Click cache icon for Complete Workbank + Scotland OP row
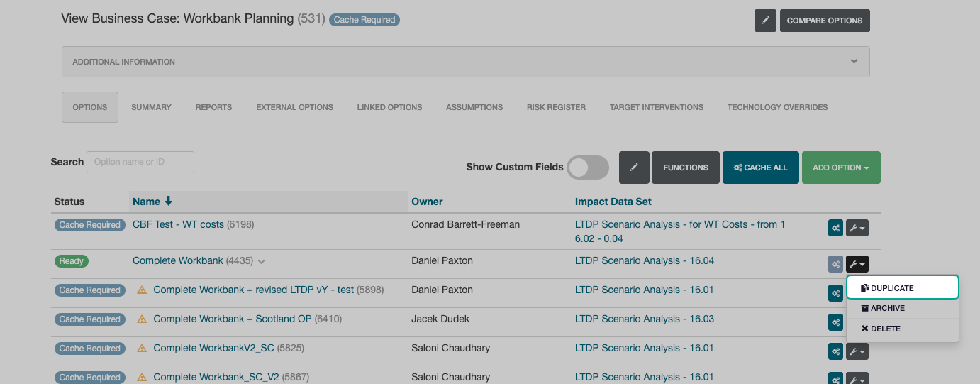Screen dimensions: 980x384 [836, 322]
